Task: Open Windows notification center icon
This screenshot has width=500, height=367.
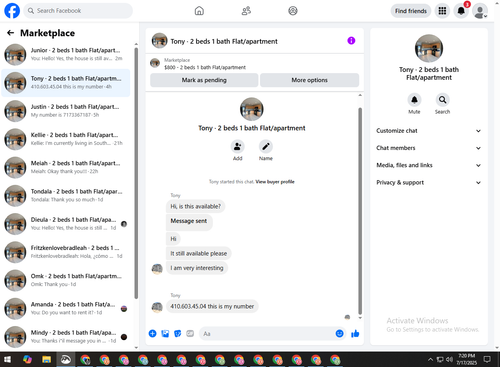Action: coord(487,359)
